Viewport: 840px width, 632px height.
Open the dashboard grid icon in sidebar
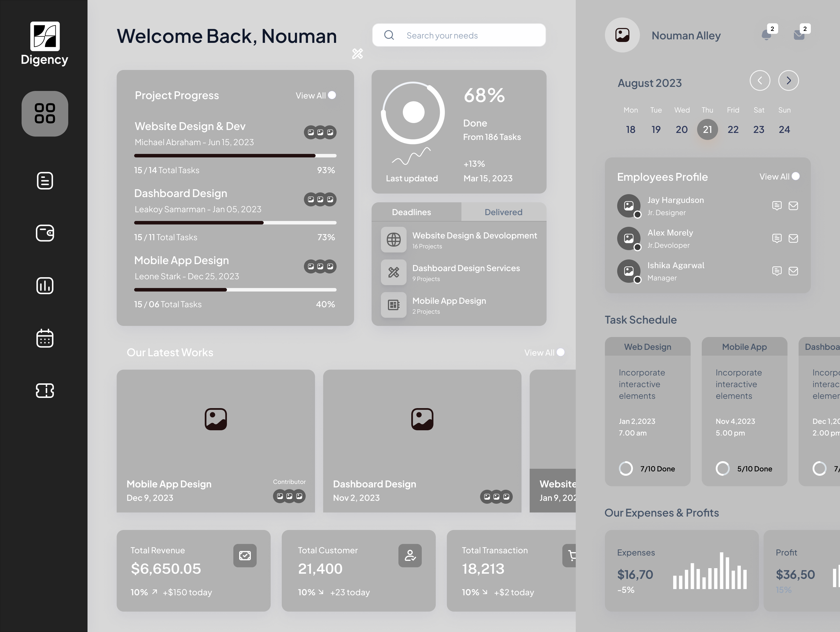[44, 114]
